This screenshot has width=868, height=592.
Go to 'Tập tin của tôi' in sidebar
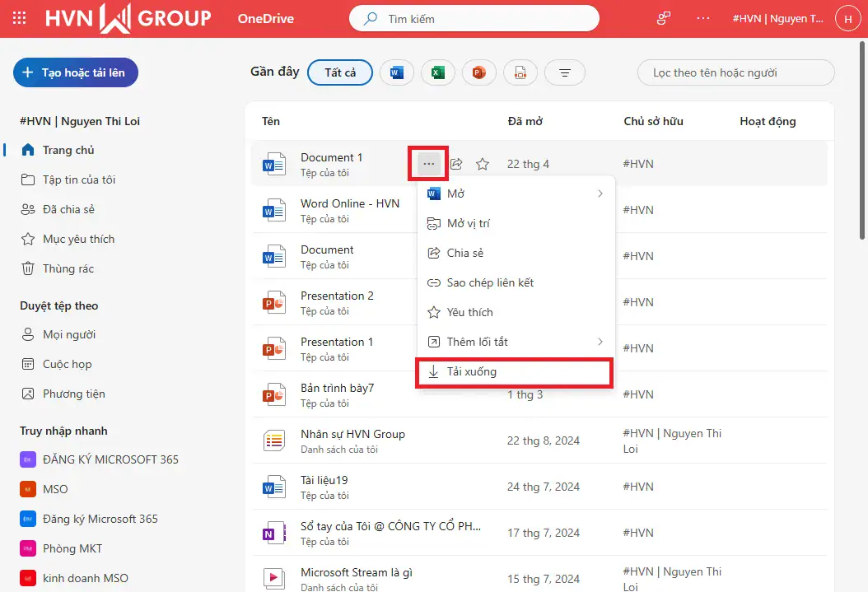tap(79, 179)
